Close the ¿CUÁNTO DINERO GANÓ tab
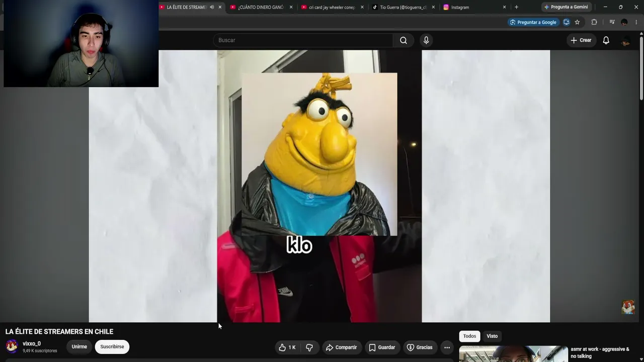Viewport: 644px width, 362px height. pos(291,7)
